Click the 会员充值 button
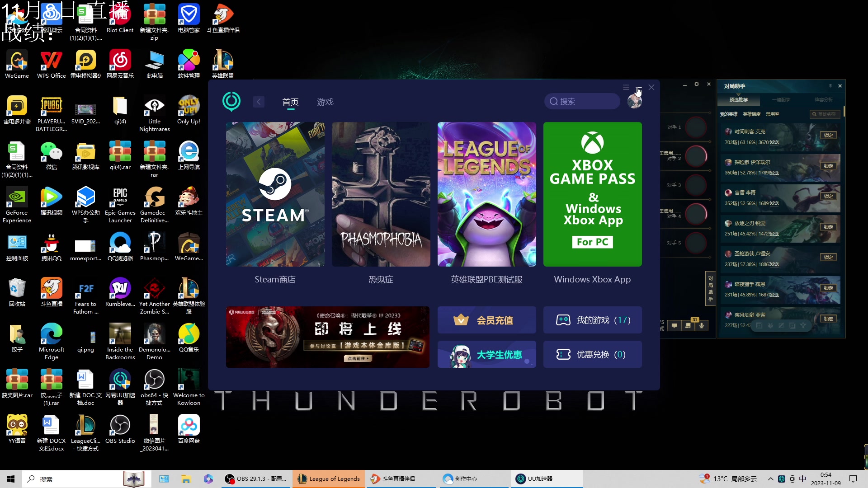 486,320
